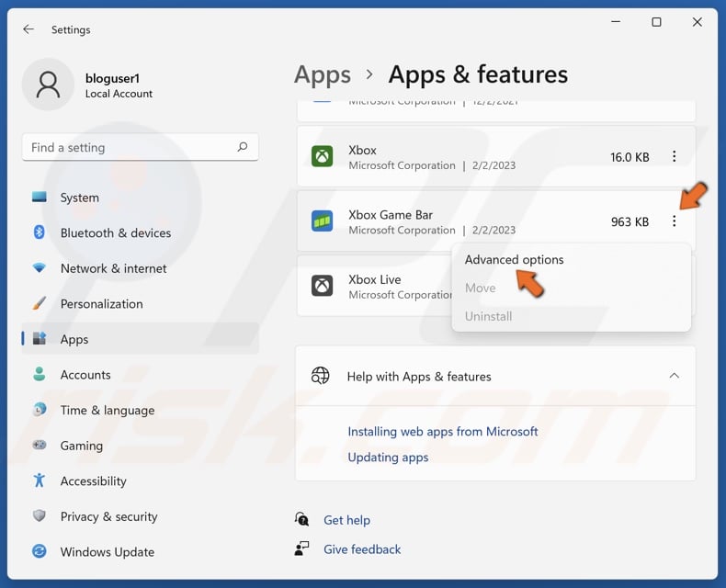Click the Find a setting search box

(x=129, y=147)
